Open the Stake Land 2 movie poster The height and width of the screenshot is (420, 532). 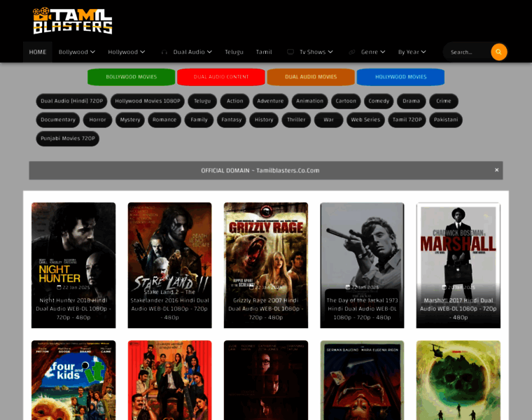pyautogui.click(x=169, y=265)
